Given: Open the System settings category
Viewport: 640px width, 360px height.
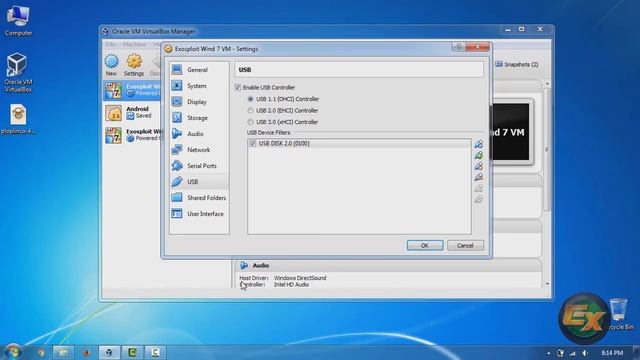Looking at the screenshot, I should click(x=199, y=86).
